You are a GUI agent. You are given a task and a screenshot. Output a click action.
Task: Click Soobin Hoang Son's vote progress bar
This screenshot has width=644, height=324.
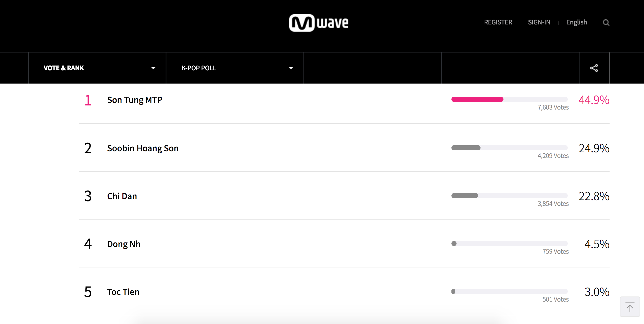(509, 148)
